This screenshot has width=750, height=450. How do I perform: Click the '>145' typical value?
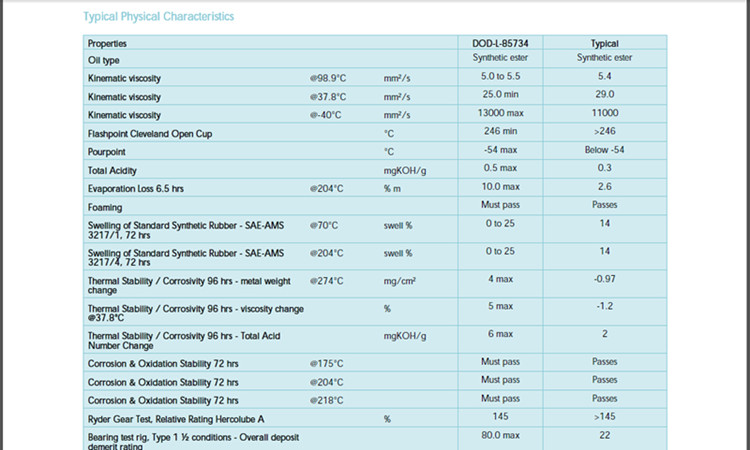[x=605, y=417]
